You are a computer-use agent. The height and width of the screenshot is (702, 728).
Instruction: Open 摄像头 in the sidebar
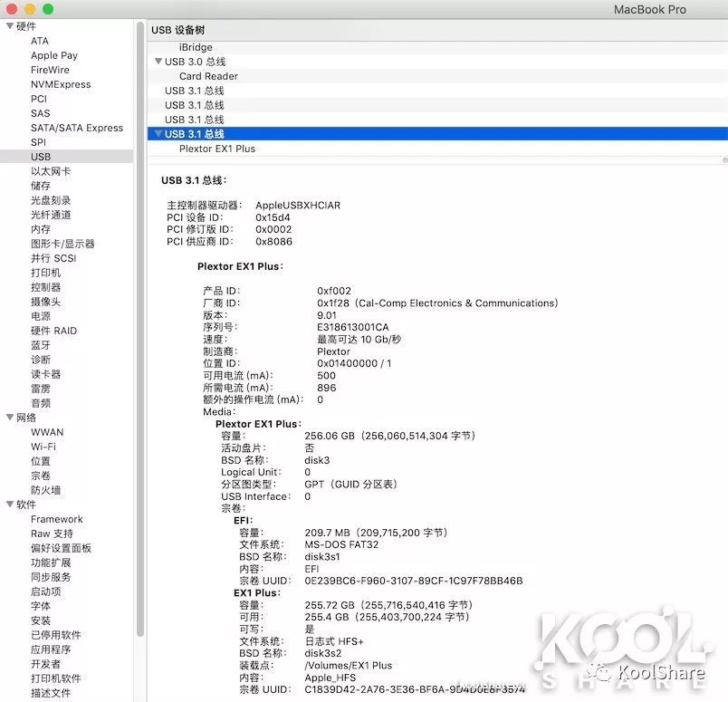point(45,302)
